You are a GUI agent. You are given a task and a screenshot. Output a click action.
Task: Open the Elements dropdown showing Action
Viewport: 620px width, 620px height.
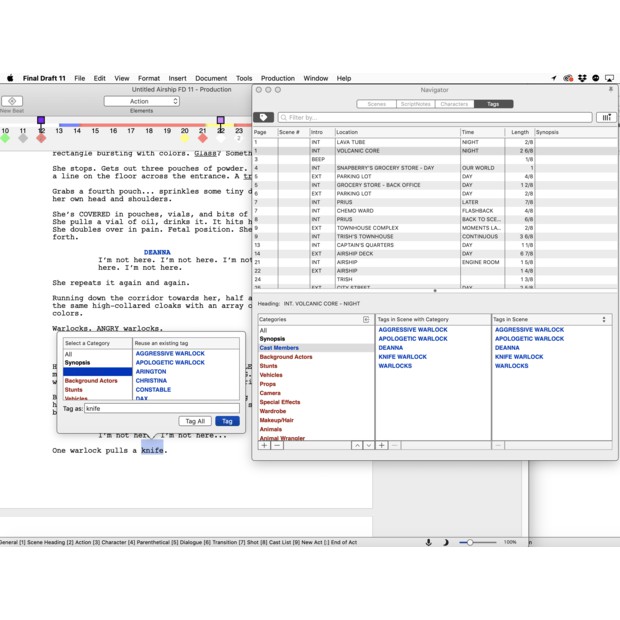[x=142, y=101]
